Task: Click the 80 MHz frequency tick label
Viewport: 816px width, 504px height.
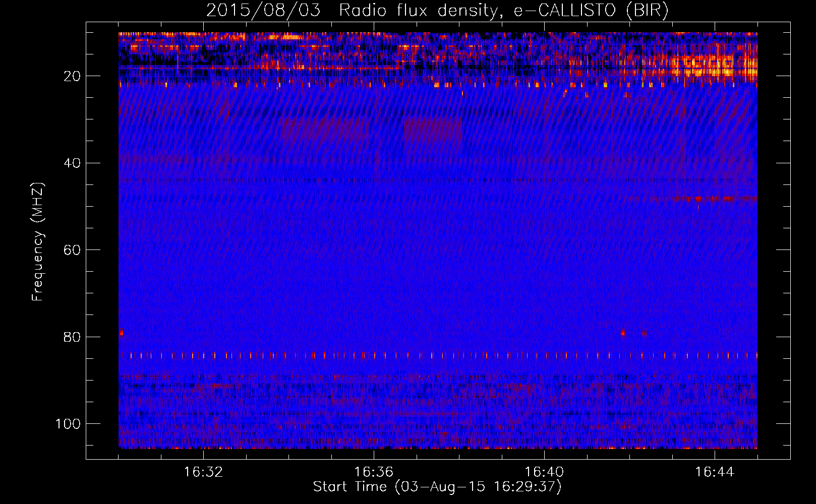Action: (x=72, y=337)
